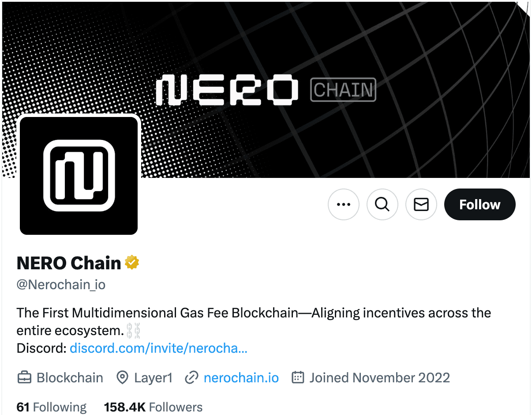Click the Joined November 2022 text
532x415 pixels.
point(379,378)
